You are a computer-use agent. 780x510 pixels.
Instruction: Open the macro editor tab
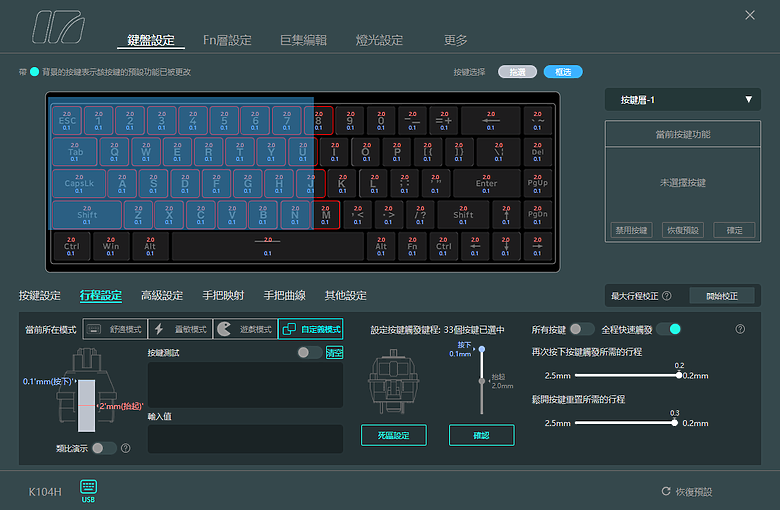pyautogui.click(x=303, y=40)
